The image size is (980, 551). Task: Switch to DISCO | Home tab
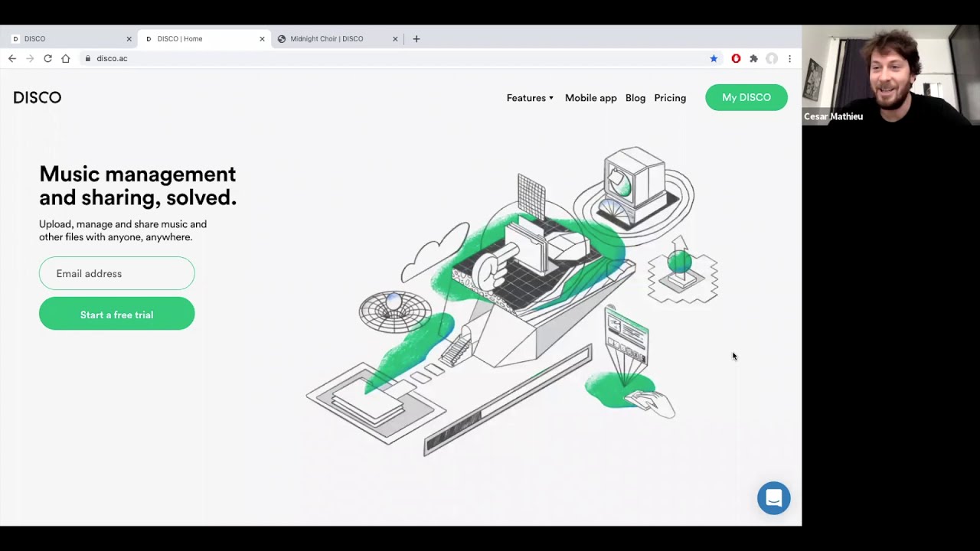coord(204,38)
